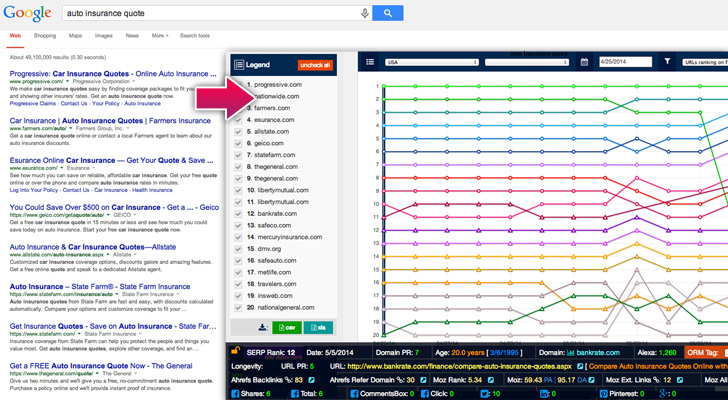
Task: Click the Legend panel list icon
Action: (x=239, y=65)
